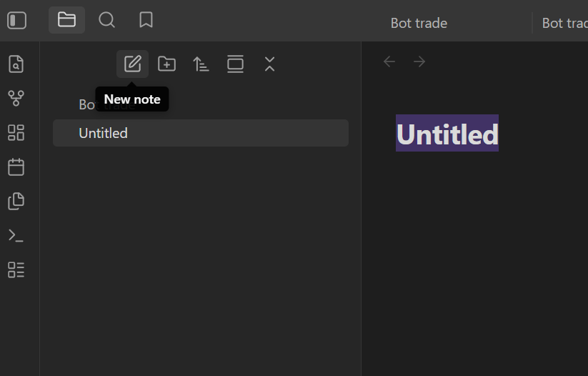This screenshot has width=588, height=376.
Task: Open the search panel magnifier icon
Action: 107,20
